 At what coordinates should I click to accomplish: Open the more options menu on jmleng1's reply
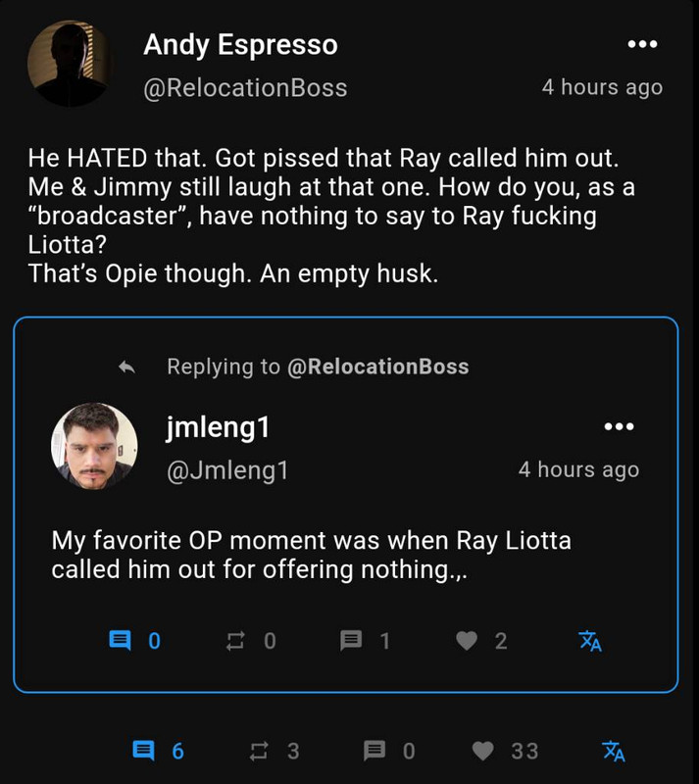coord(619,426)
